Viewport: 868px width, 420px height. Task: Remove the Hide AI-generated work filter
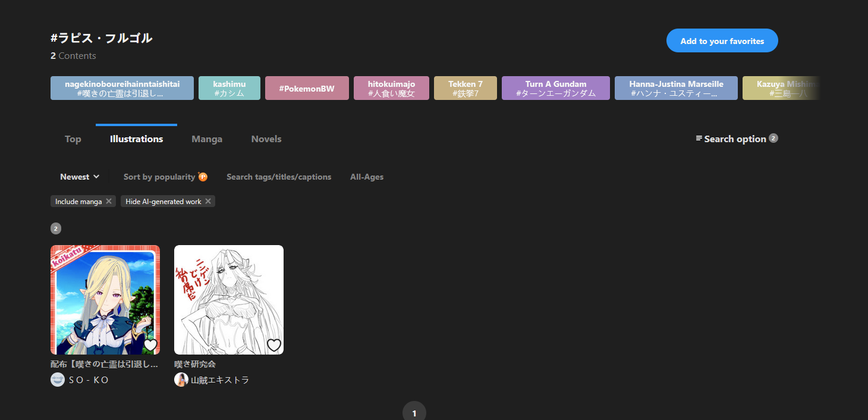coord(208,202)
